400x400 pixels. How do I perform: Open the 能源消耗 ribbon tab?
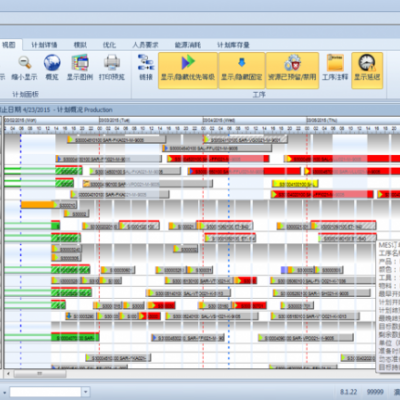coord(188,45)
